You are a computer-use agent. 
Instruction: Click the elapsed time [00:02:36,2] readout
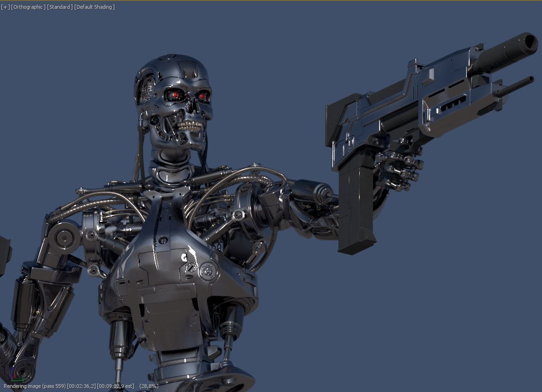(x=81, y=386)
